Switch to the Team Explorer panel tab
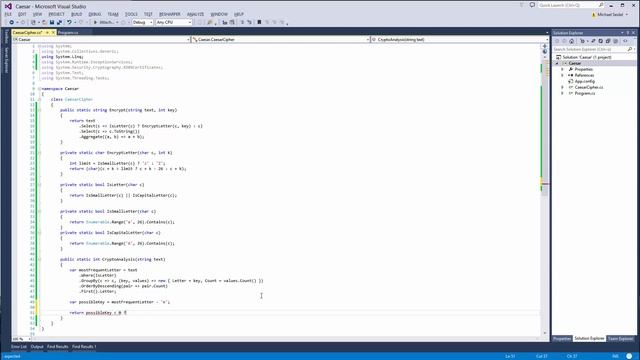Screen dimensions: 640x360 (x=620, y=339)
